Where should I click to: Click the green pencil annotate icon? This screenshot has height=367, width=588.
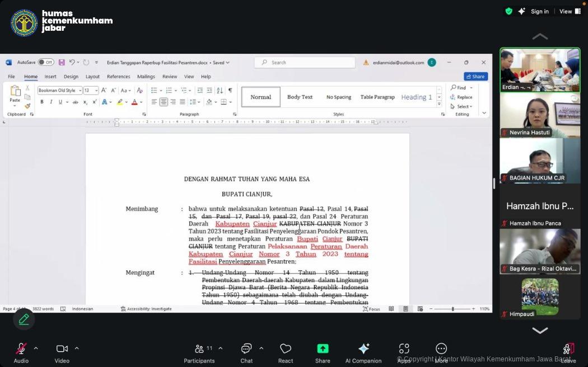click(x=24, y=319)
